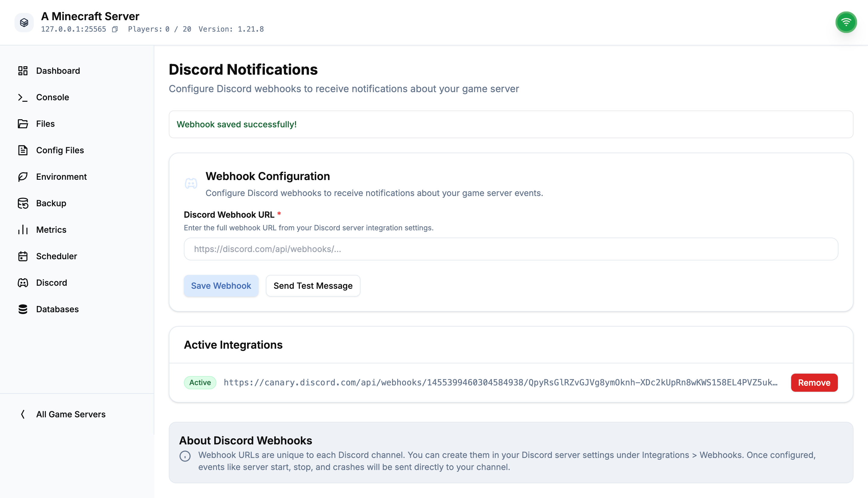Viewport: 868px width, 498px height.
Task: Click the Backup database restore icon
Action: [x=23, y=203]
